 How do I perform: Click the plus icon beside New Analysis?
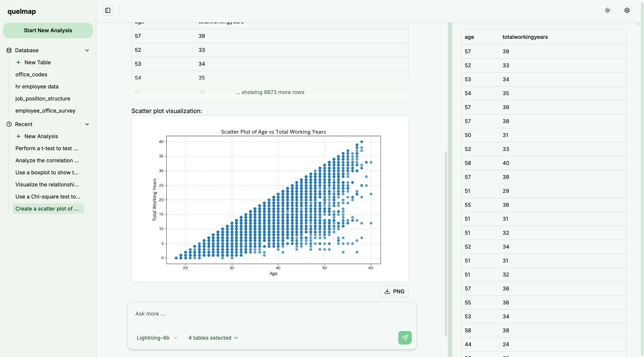(18, 136)
